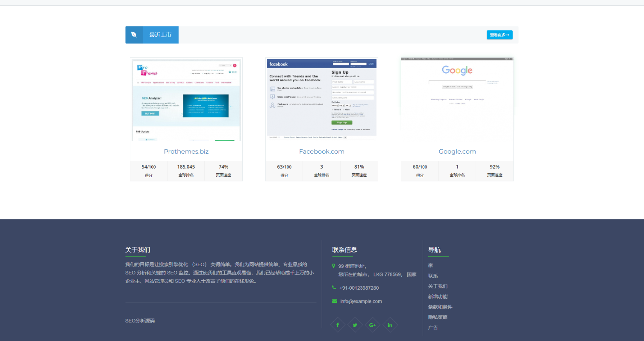
Task: Click the phone icon beside +91-00123987280
Action: (x=334, y=288)
